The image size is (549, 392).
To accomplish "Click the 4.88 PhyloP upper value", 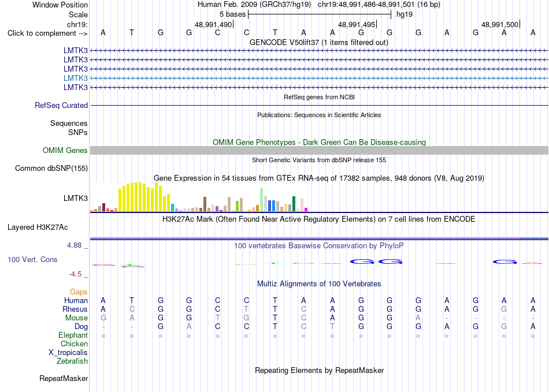I will click(74, 245).
